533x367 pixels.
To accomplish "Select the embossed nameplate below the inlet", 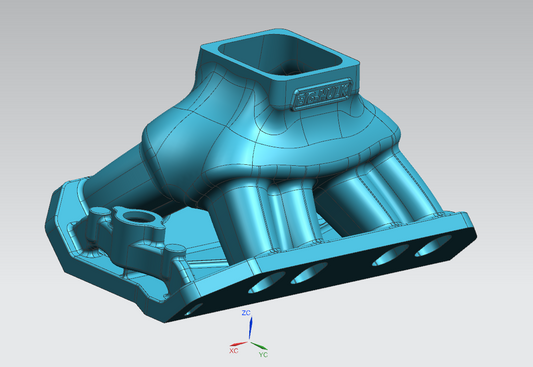I will point(322,94).
